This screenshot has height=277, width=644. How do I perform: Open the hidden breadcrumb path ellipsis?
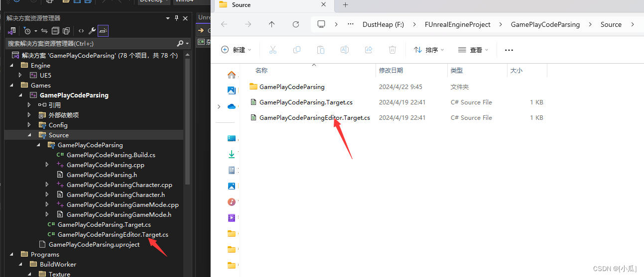tap(351, 24)
